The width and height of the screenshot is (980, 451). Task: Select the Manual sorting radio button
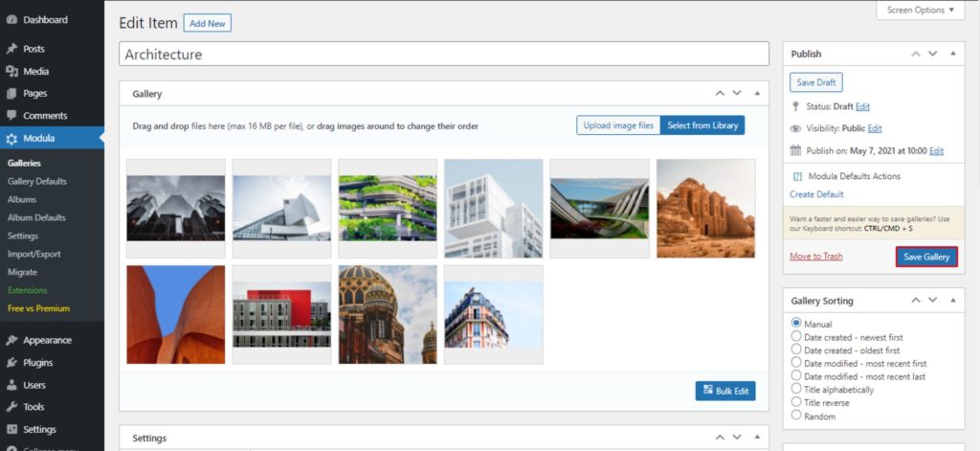pos(796,324)
